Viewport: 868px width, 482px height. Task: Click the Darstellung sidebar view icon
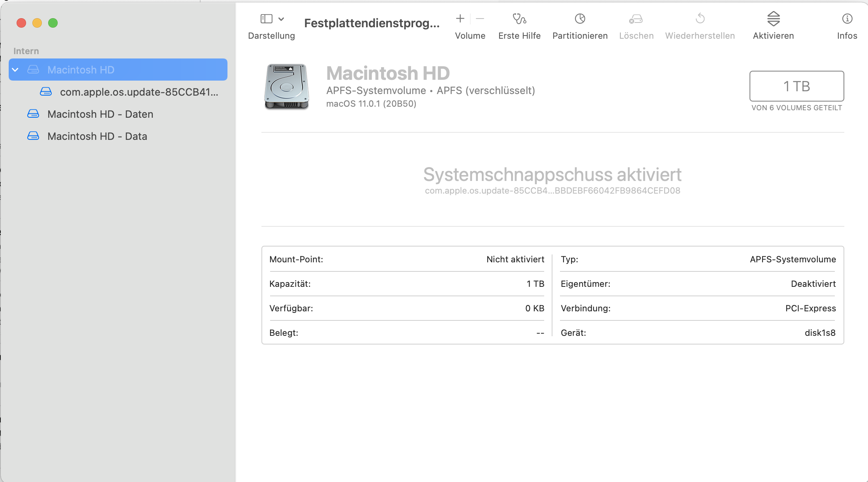pos(267,19)
